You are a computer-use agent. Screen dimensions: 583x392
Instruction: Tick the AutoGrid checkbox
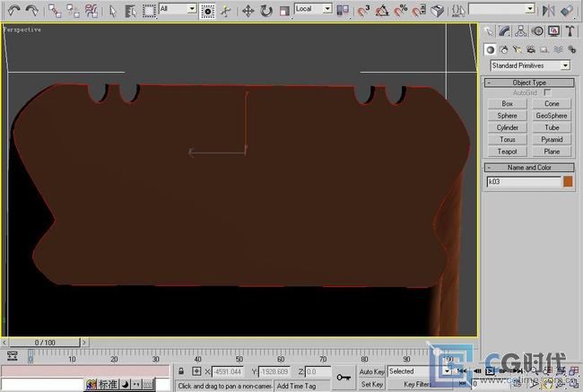click(547, 92)
